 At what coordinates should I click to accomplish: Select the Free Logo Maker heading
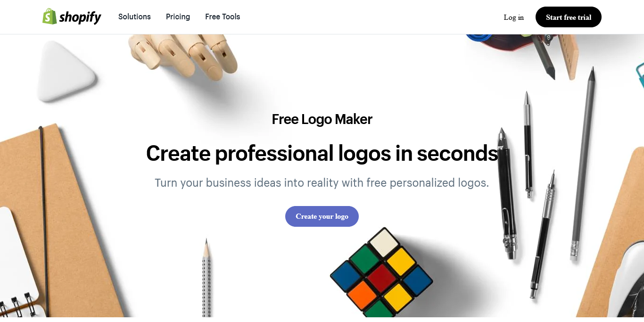point(322,119)
